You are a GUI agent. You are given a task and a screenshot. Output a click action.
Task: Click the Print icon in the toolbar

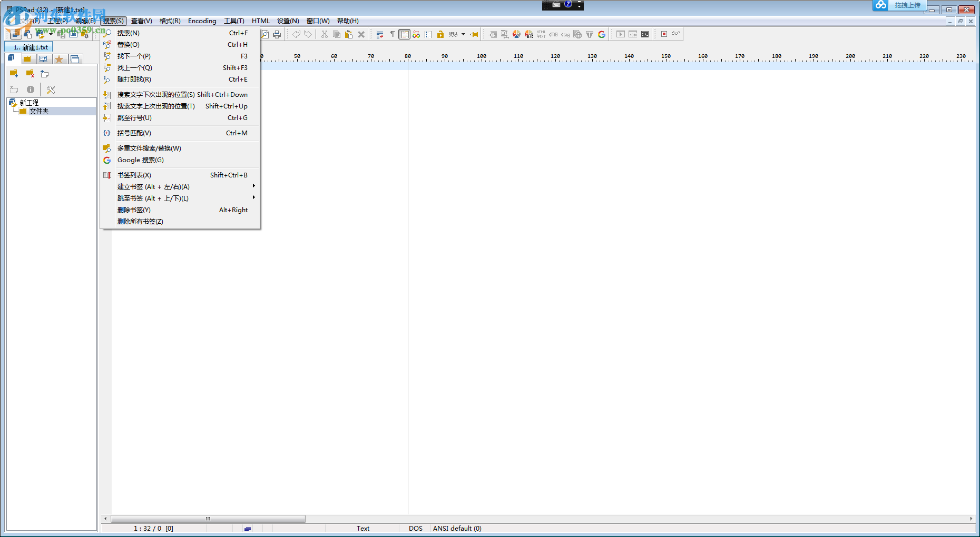pyautogui.click(x=277, y=35)
